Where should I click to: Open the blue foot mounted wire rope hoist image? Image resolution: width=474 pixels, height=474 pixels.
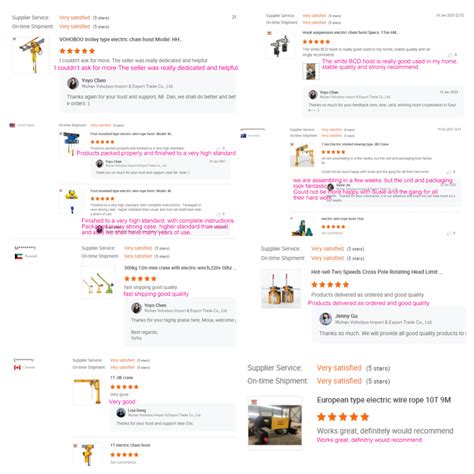tap(71, 143)
